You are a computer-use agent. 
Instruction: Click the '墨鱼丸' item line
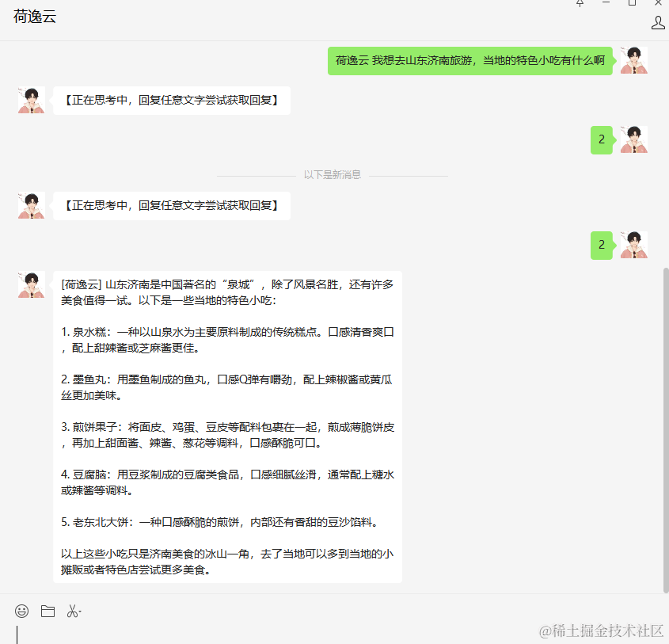point(227,387)
